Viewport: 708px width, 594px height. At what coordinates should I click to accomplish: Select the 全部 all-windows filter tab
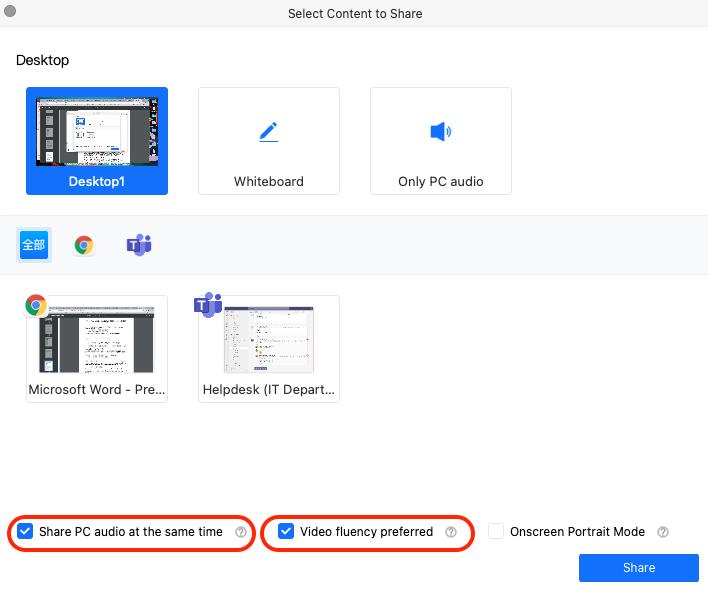coord(33,245)
